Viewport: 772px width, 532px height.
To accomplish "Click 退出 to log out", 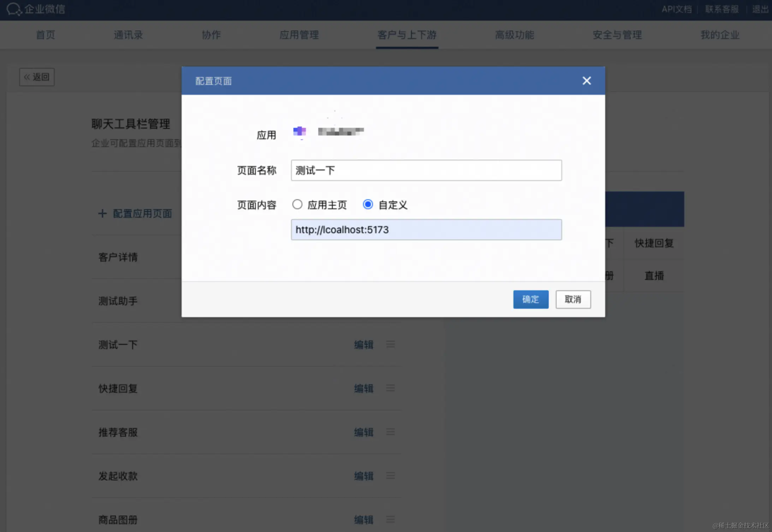I will (x=760, y=9).
